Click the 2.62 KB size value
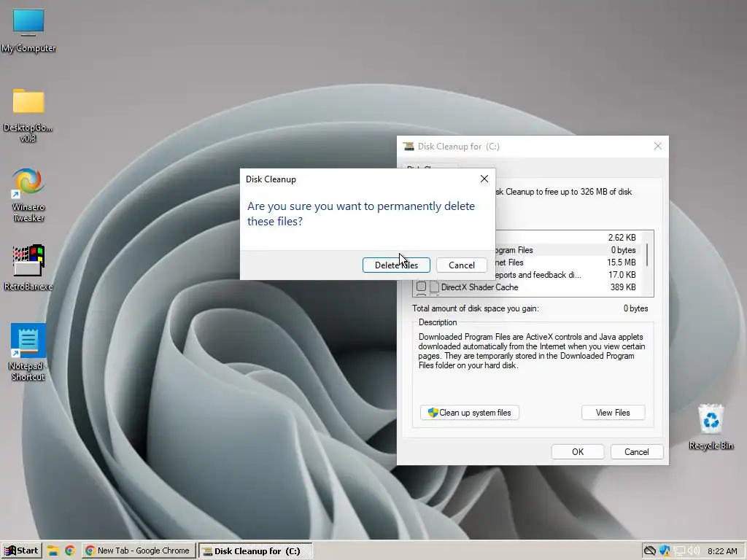The width and height of the screenshot is (747, 560). (x=622, y=238)
